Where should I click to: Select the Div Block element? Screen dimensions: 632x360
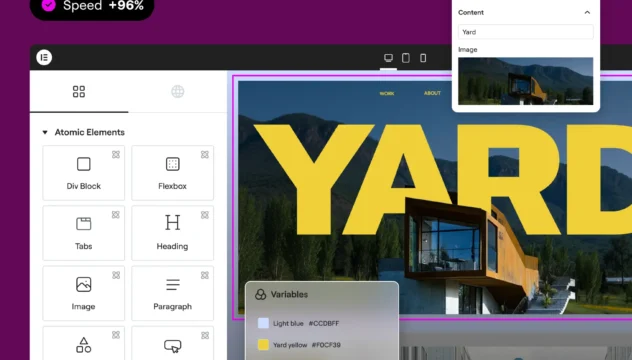[x=83, y=173]
